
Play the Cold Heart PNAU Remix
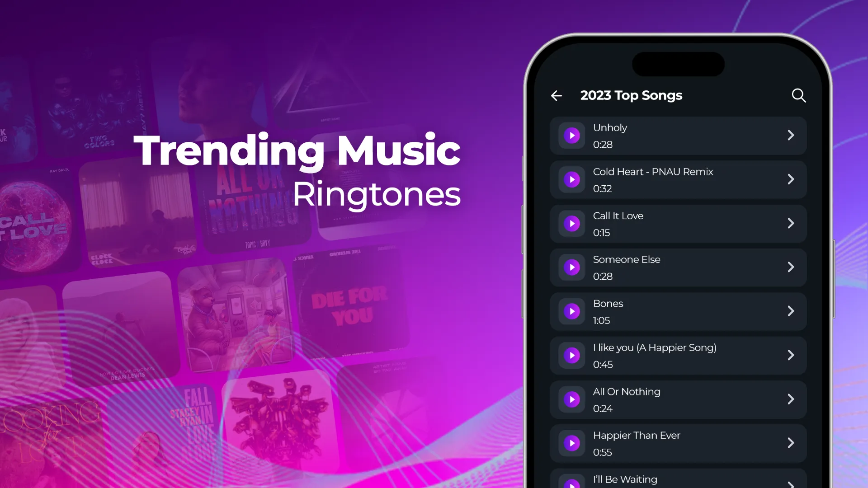tap(571, 179)
